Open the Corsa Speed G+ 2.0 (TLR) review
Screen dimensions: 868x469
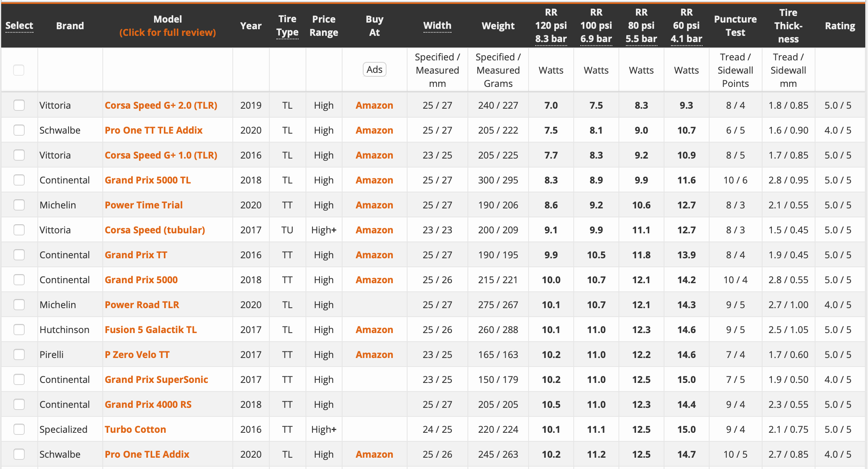tap(161, 105)
